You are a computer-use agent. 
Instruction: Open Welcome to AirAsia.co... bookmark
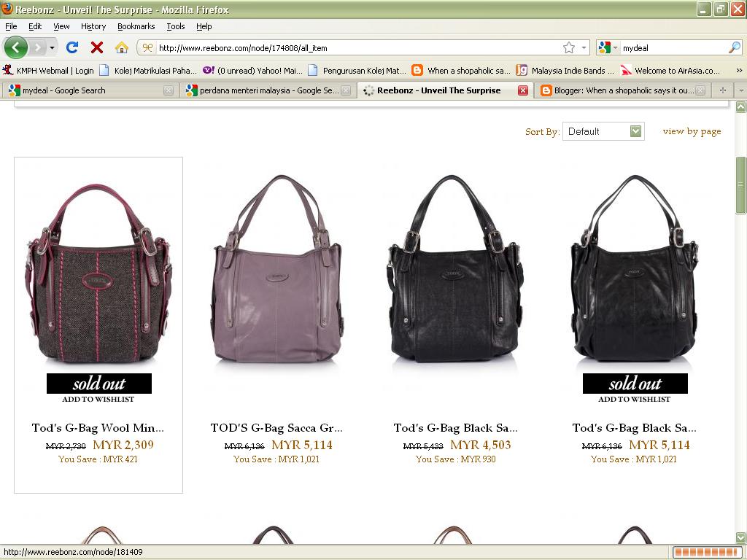point(670,71)
